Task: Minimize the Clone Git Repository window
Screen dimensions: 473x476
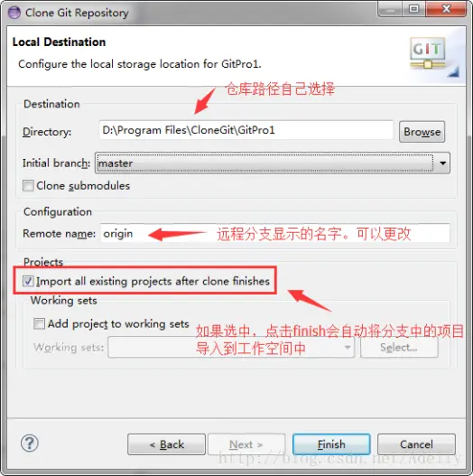Action: pos(390,9)
